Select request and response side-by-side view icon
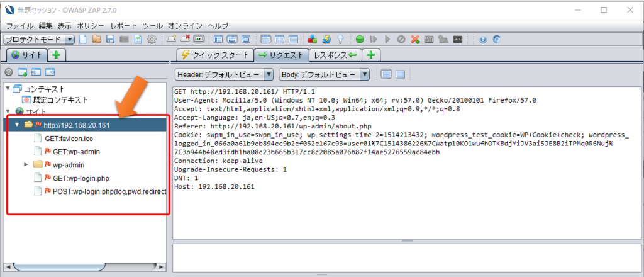The height and width of the screenshot is (277, 644). click(x=279, y=40)
